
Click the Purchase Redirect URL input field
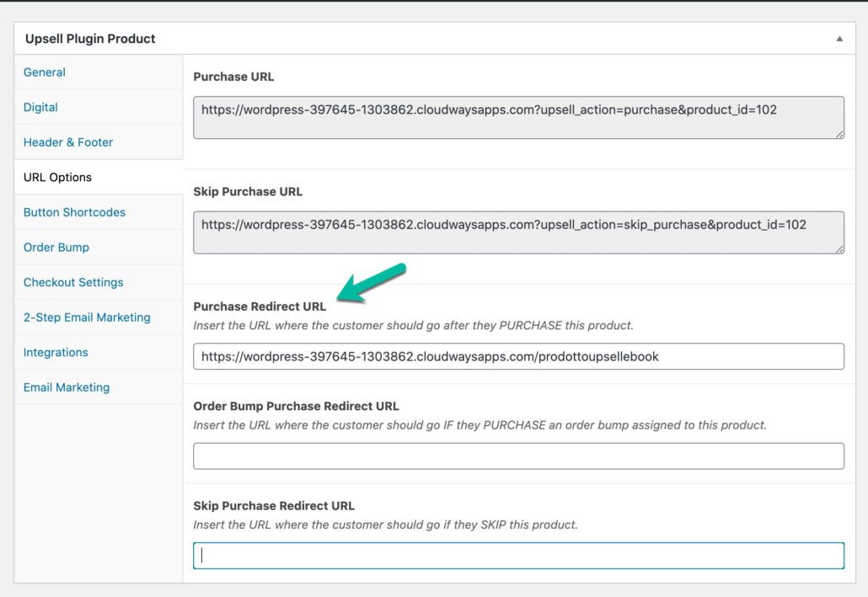pyautogui.click(x=518, y=356)
